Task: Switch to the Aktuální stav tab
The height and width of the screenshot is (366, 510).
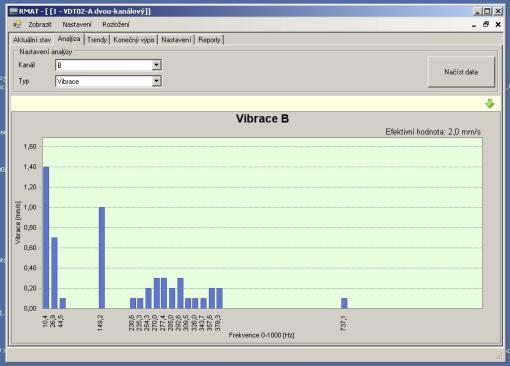Action: pyautogui.click(x=32, y=40)
